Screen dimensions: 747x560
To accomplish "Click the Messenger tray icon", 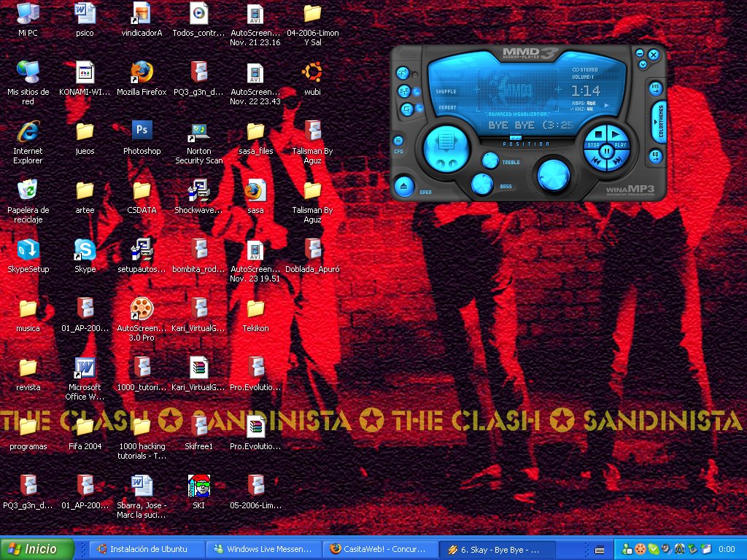I will coord(627,549).
